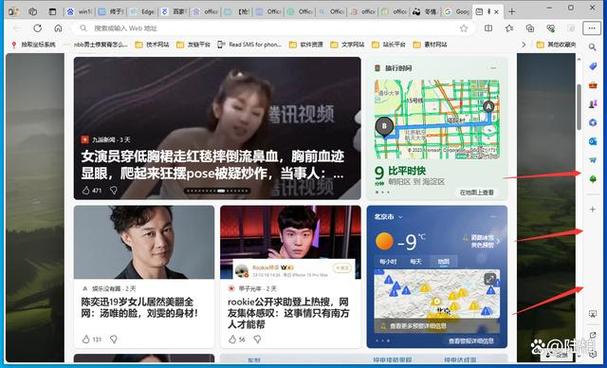Viewport: 607px width, 368px height.
Task: Click the weather warning banner on map
Action: coord(437,326)
